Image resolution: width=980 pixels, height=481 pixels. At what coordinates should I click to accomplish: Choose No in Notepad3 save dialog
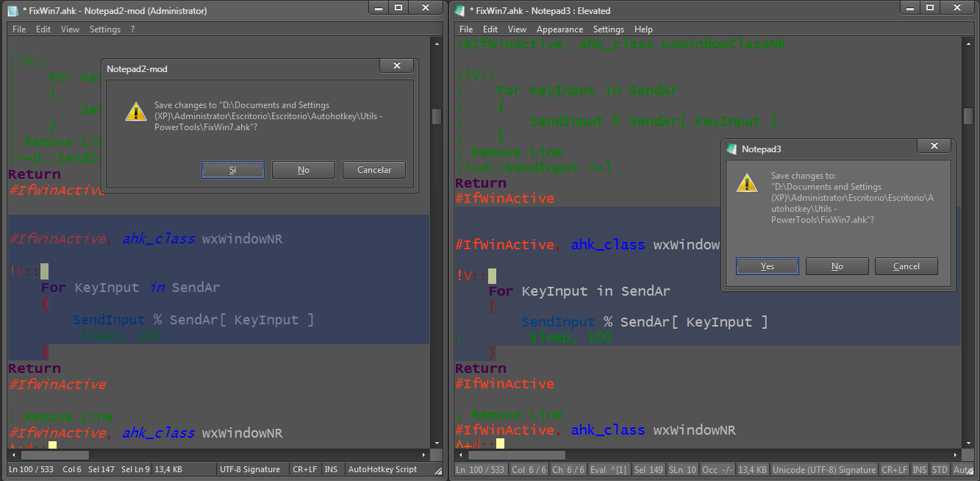click(x=837, y=266)
